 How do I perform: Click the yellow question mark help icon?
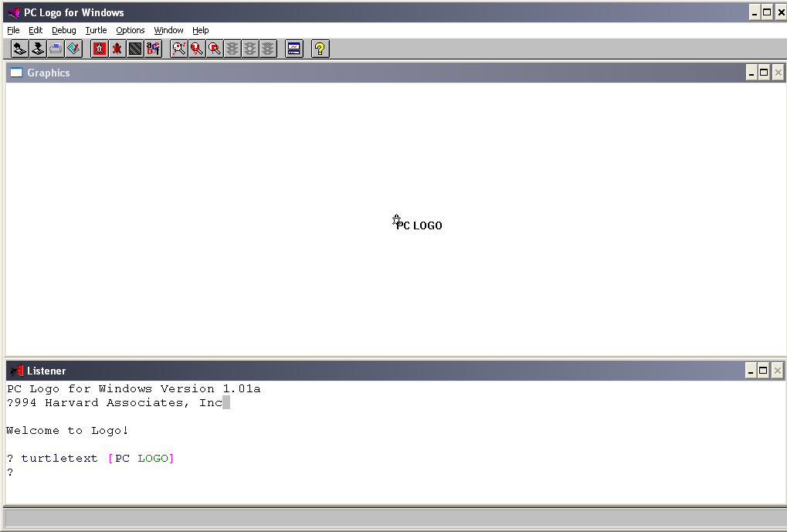[x=320, y=49]
